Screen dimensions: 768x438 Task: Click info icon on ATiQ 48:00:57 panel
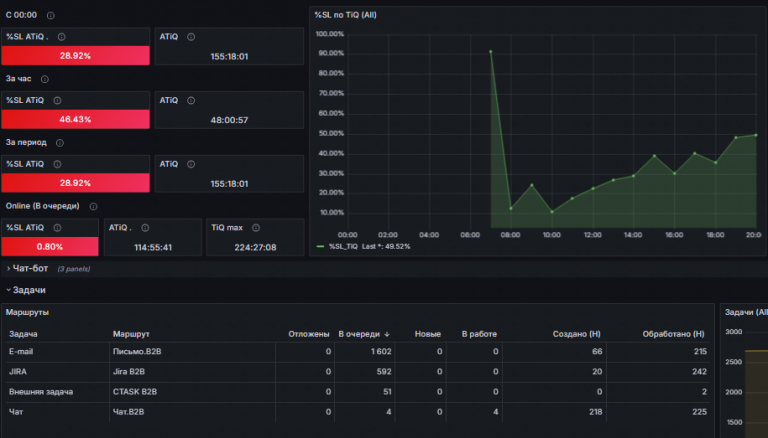[x=191, y=100]
